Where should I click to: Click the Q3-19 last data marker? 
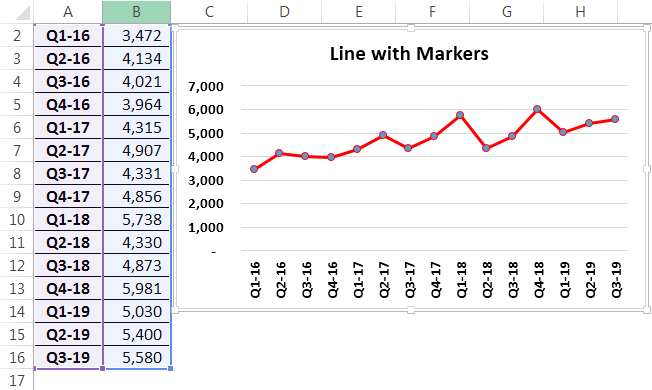(615, 119)
